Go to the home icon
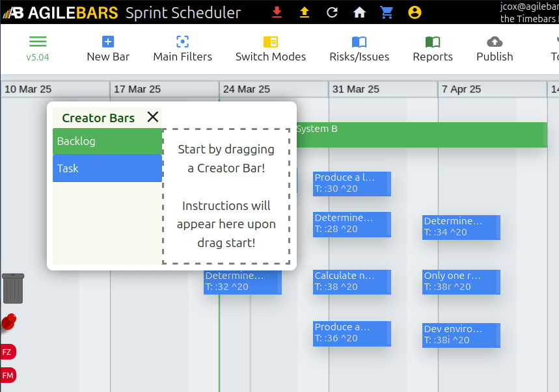Image resolution: width=559 pixels, height=392 pixels. click(x=359, y=12)
